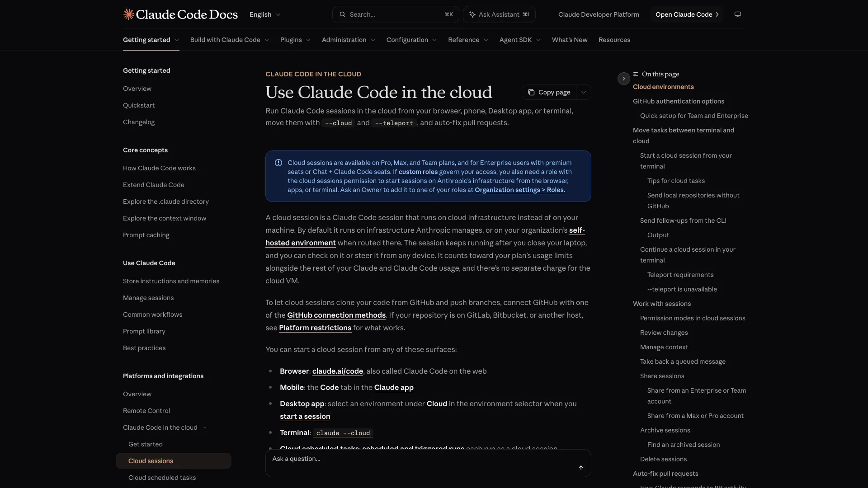
Task: Open the Copy page options chevron
Action: tap(584, 92)
